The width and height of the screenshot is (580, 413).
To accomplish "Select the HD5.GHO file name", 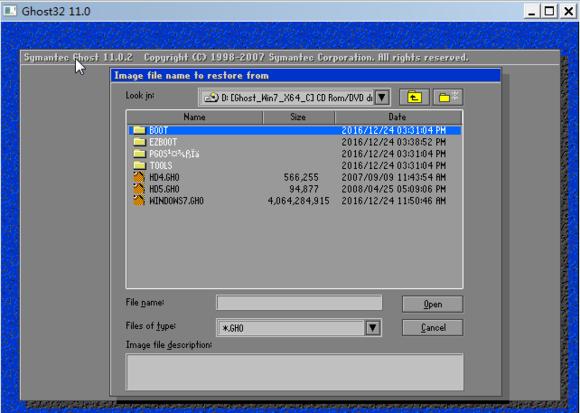I will (164, 189).
